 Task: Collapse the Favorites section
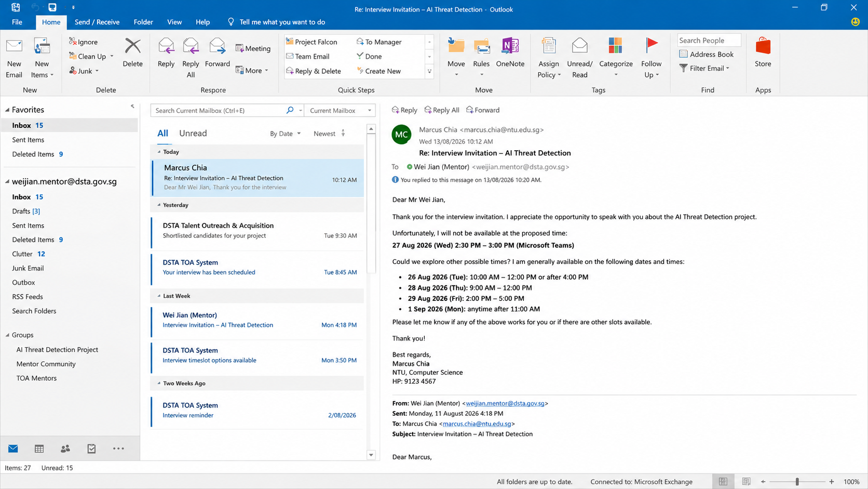7,110
